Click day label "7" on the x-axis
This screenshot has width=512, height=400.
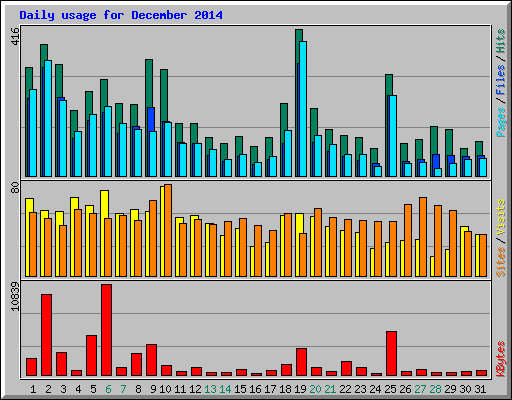point(123,389)
